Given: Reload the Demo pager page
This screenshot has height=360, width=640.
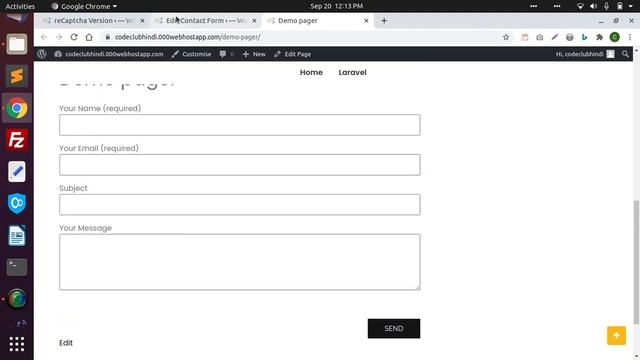Looking at the screenshot, I should tap(74, 37).
